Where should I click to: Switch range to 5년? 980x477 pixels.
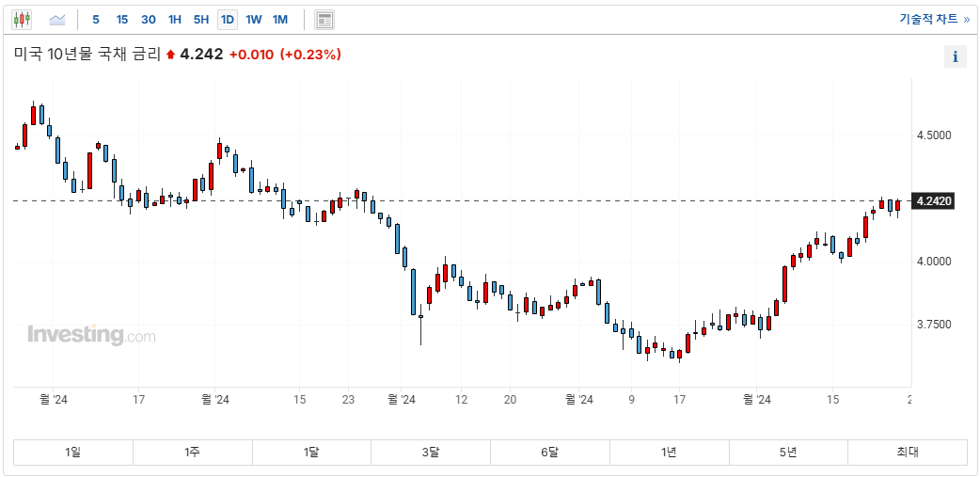788,453
